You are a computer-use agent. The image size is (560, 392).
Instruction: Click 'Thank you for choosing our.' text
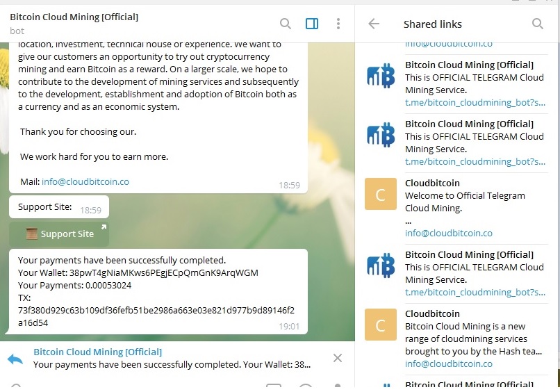coord(79,131)
